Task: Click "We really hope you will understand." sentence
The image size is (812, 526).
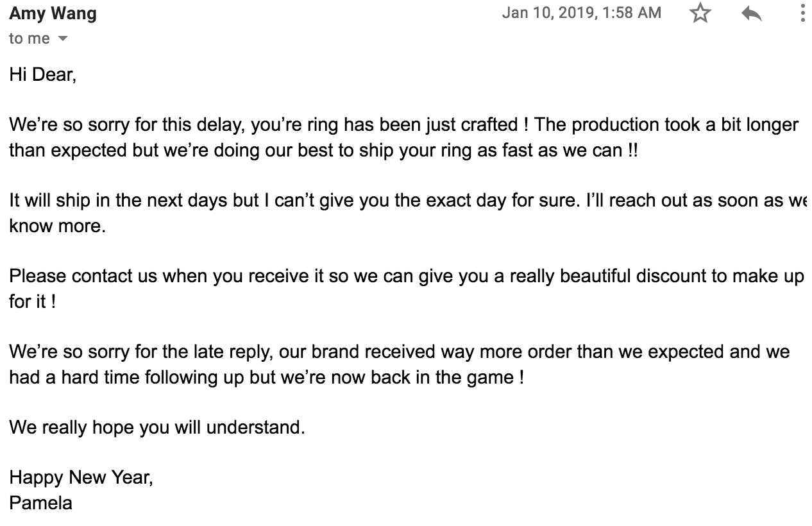Action: (x=157, y=427)
